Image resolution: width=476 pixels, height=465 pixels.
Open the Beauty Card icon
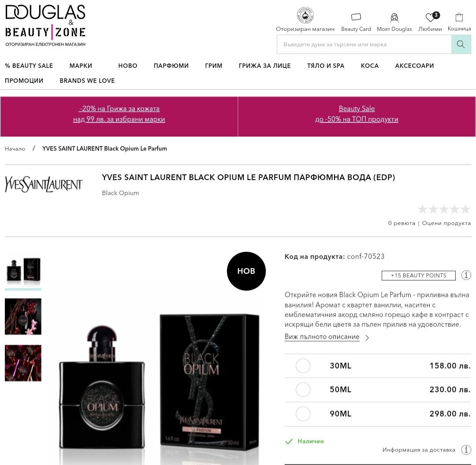(x=356, y=17)
